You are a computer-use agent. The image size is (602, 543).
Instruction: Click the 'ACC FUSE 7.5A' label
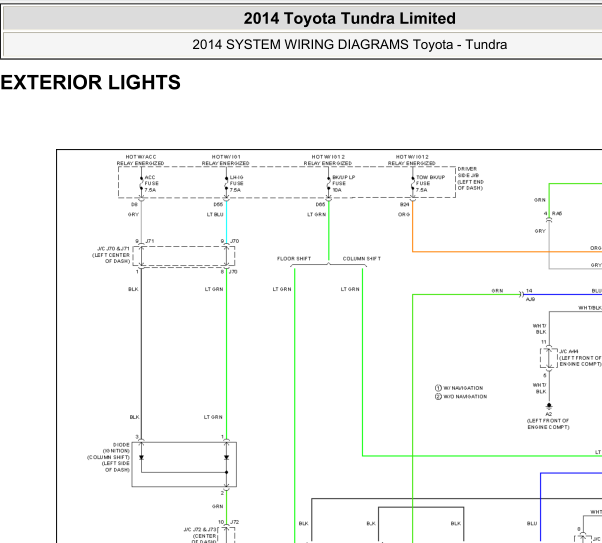[151, 184]
